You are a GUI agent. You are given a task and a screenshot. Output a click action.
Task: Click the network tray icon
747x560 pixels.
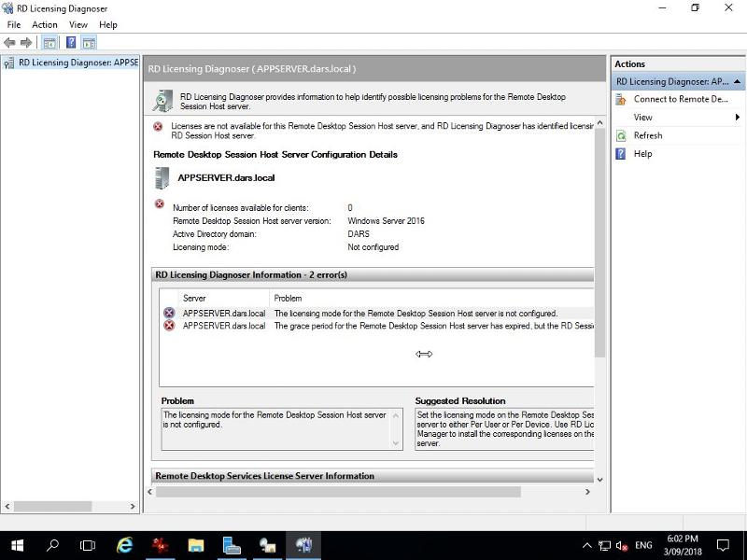tap(604, 546)
